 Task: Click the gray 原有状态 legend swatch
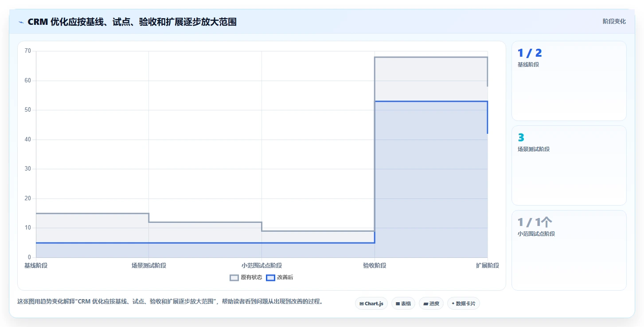(x=234, y=278)
